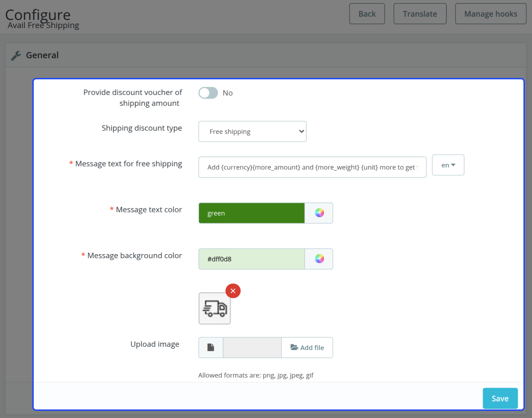Open the en language dropdown
The width and height of the screenshot is (532, 418).
pyautogui.click(x=448, y=165)
